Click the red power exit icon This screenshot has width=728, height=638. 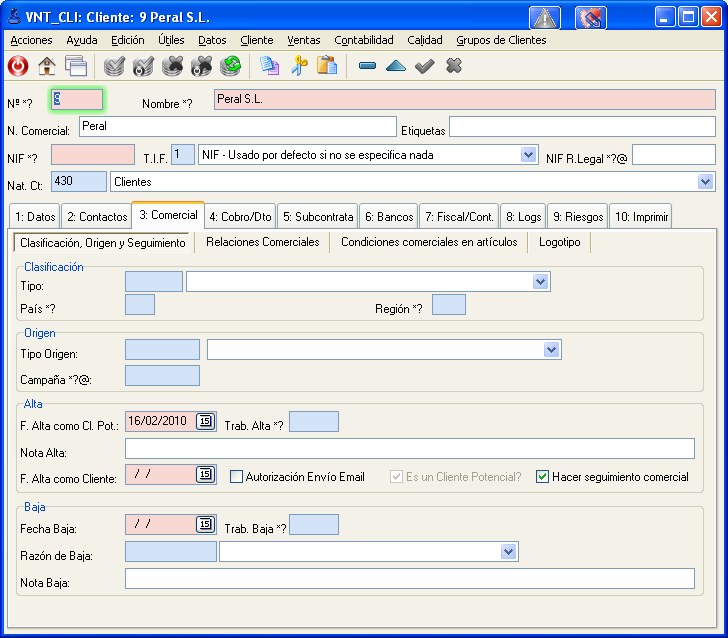(x=18, y=66)
